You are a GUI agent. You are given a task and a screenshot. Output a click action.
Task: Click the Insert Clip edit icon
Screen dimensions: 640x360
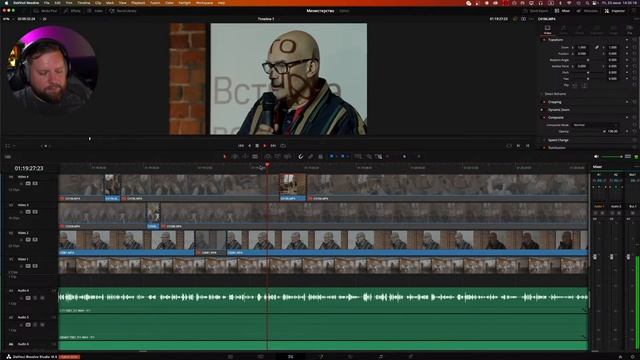click(268, 156)
